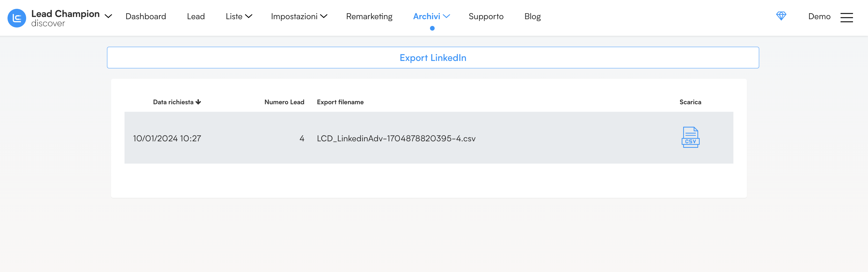Expand the Archivi menu
This screenshot has height=272, width=868.
click(x=431, y=16)
